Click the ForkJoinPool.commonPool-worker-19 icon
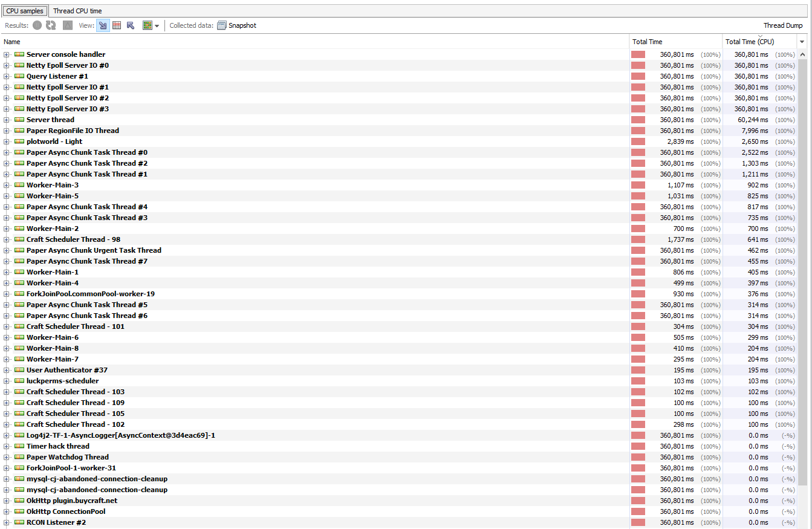This screenshot has height=529, width=812. click(19, 294)
